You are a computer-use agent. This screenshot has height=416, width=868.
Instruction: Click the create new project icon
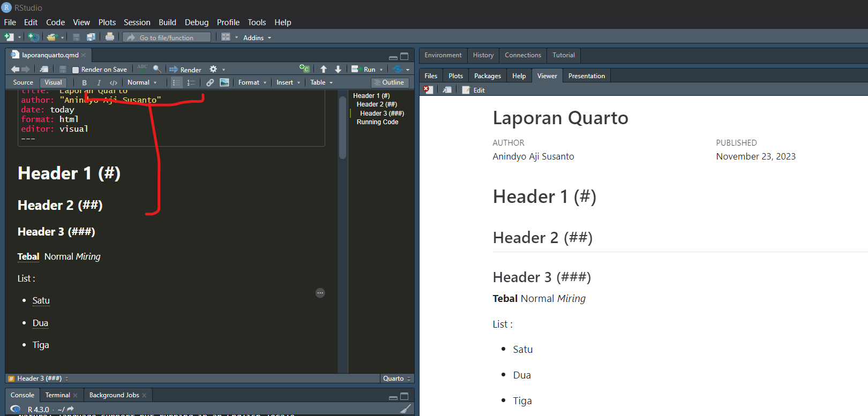point(33,37)
